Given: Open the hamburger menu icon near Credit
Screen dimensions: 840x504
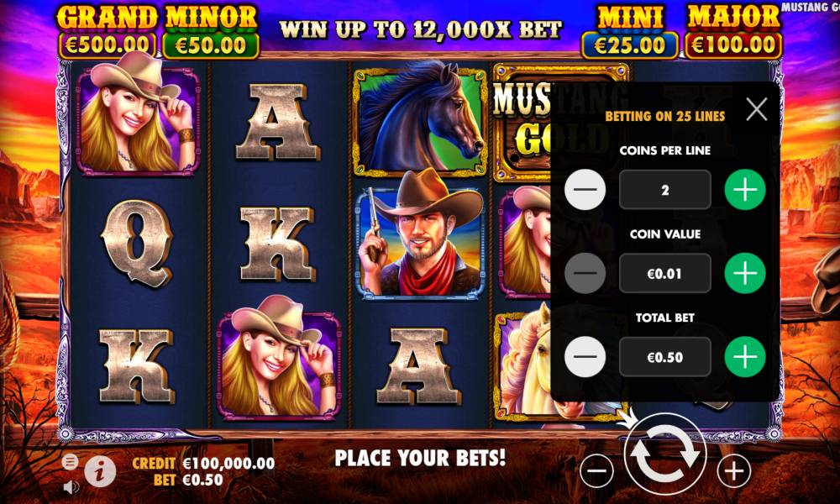Looking at the screenshot, I should (71, 461).
